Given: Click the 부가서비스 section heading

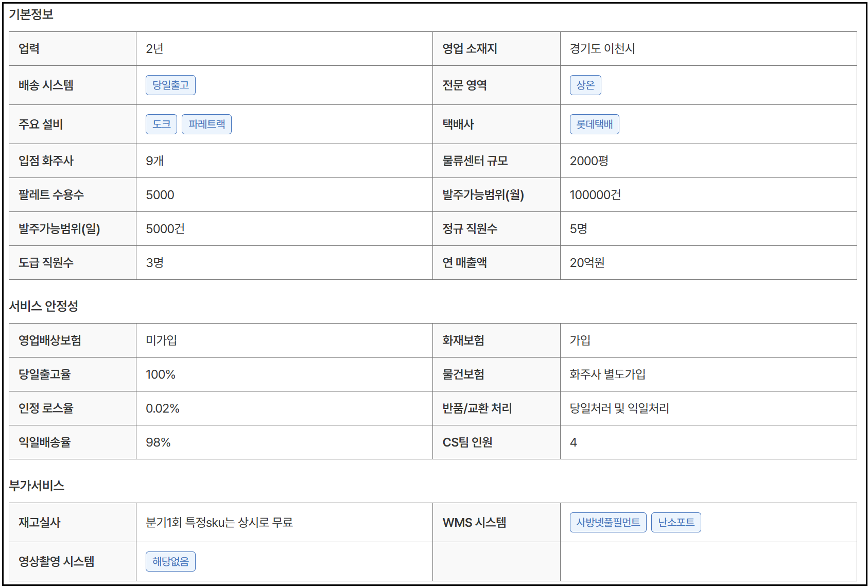Looking at the screenshot, I should [37, 486].
